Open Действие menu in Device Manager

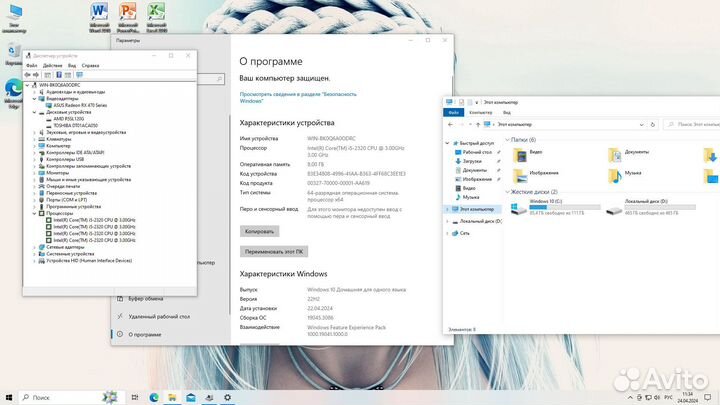pyautogui.click(x=52, y=66)
